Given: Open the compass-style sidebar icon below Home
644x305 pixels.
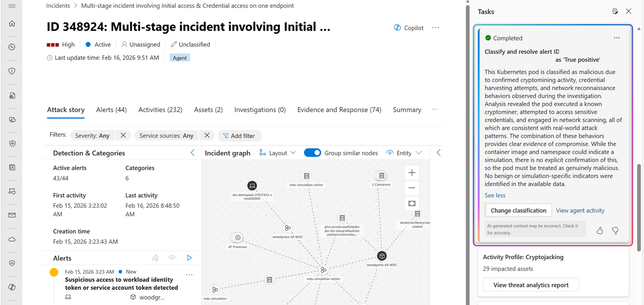Looking at the screenshot, I should pyautogui.click(x=12, y=47).
